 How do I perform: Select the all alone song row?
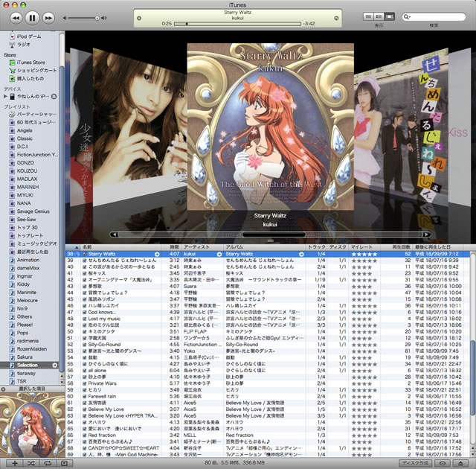pos(267,371)
